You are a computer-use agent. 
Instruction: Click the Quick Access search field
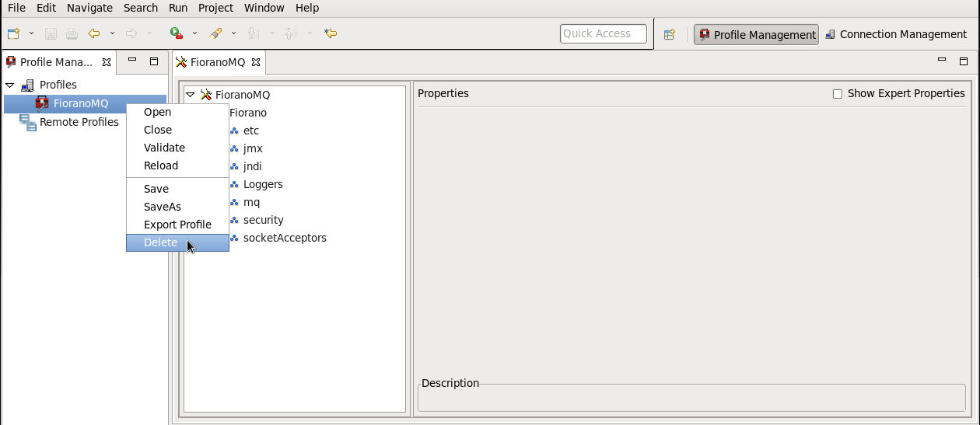[604, 33]
